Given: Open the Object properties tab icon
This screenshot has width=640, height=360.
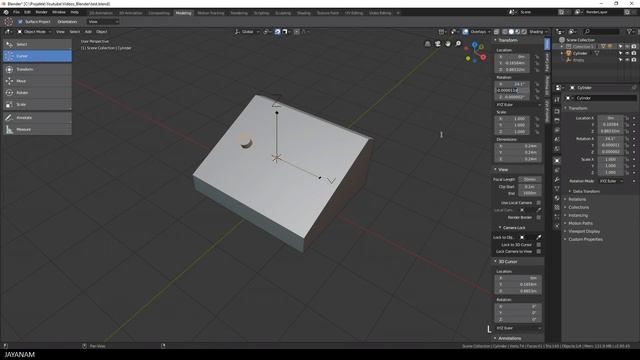Looking at the screenshot, I should coord(557,160).
